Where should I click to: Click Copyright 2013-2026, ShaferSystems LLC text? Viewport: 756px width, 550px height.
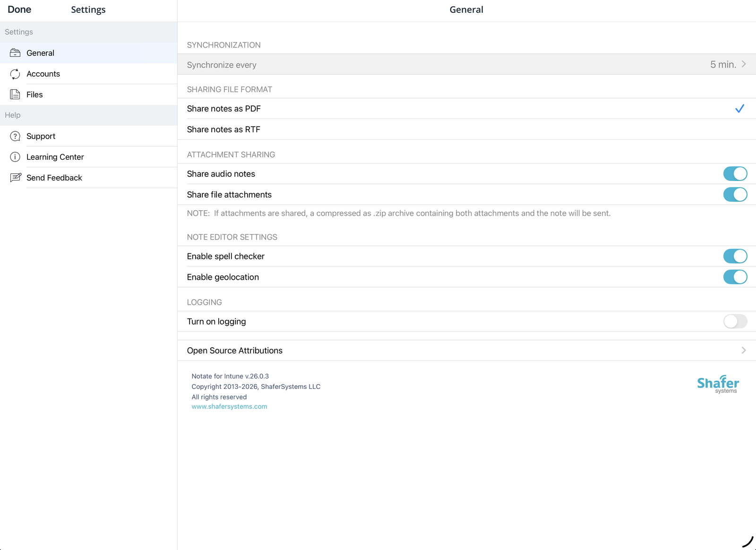[x=256, y=387]
